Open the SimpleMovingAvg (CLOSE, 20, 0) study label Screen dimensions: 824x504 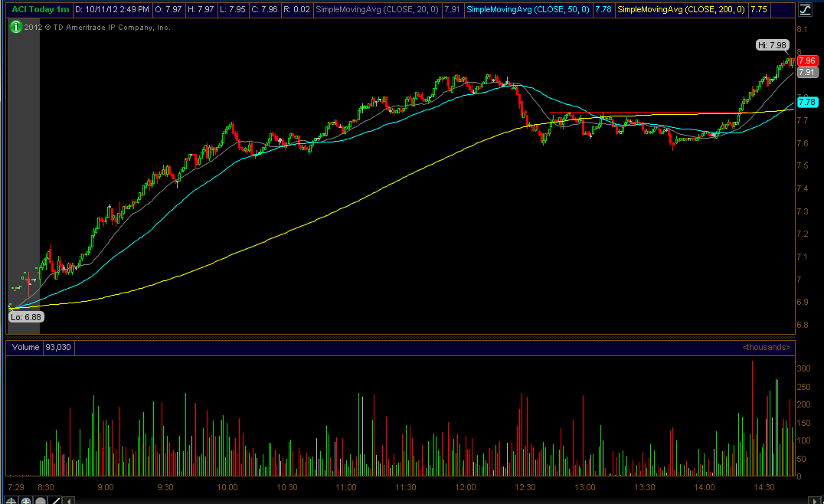click(377, 9)
